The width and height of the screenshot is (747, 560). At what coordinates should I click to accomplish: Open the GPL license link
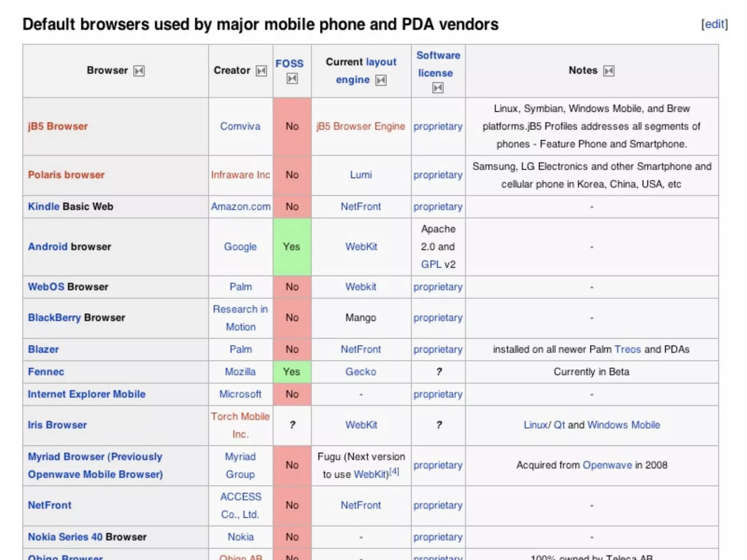pos(431,264)
